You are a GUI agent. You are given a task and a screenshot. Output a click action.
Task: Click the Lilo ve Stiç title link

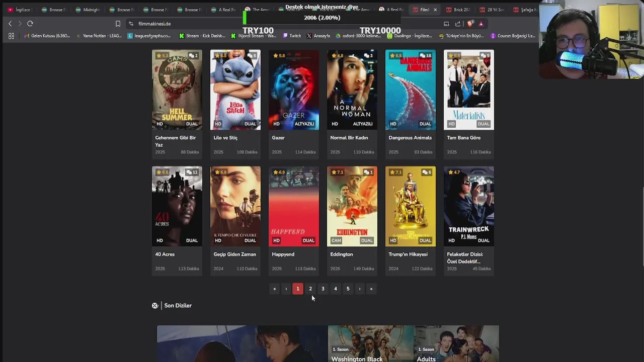pos(225,138)
